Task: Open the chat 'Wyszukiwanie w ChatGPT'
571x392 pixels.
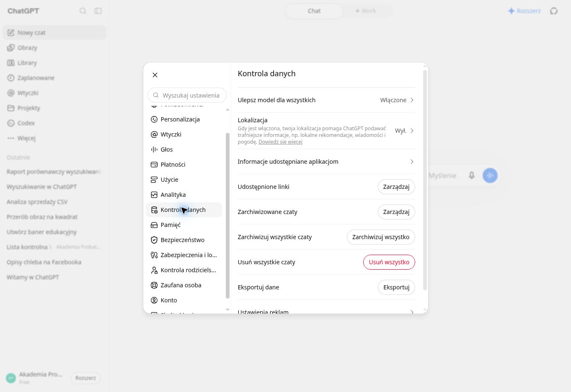Action: click(54, 187)
